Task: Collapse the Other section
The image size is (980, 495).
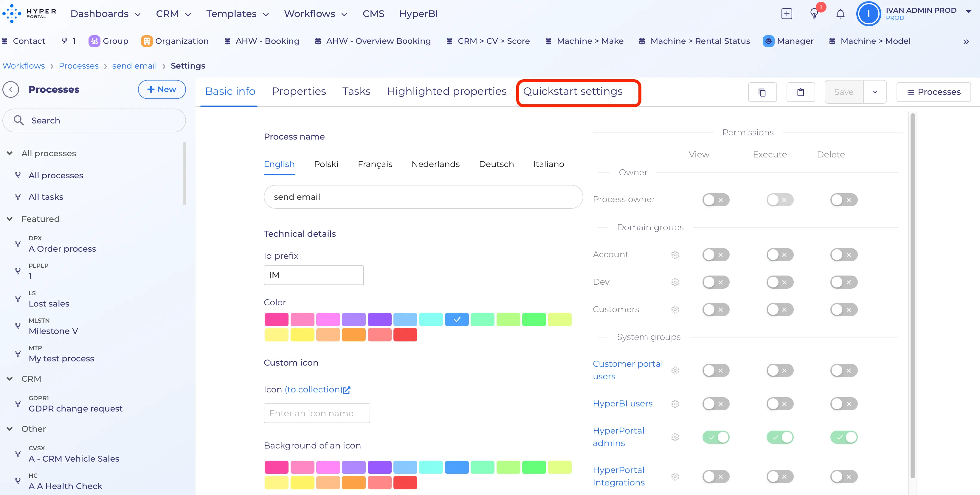Action: 10,429
